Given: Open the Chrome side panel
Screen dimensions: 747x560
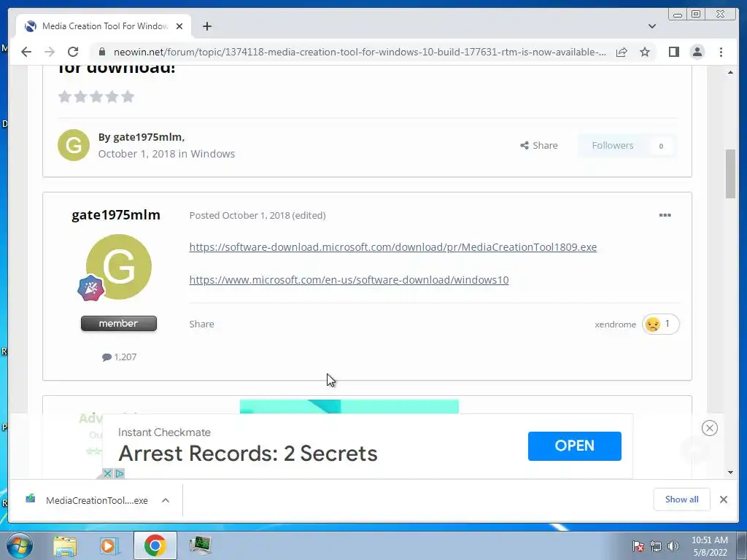Looking at the screenshot, I should point(673,52).
